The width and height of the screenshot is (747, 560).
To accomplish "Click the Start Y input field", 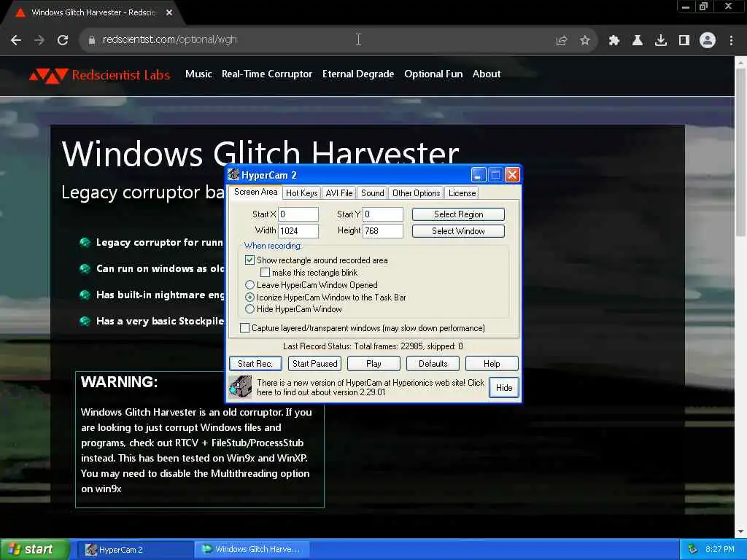I will 383,214.
